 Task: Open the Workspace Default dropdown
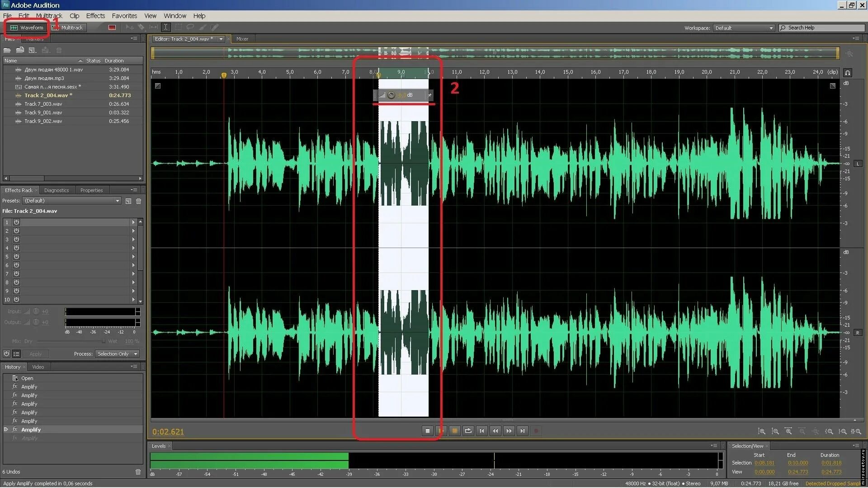pos(743,28)
